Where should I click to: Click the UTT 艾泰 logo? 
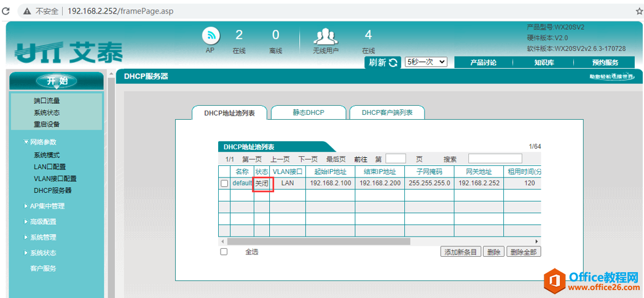[x=69, y=53]
